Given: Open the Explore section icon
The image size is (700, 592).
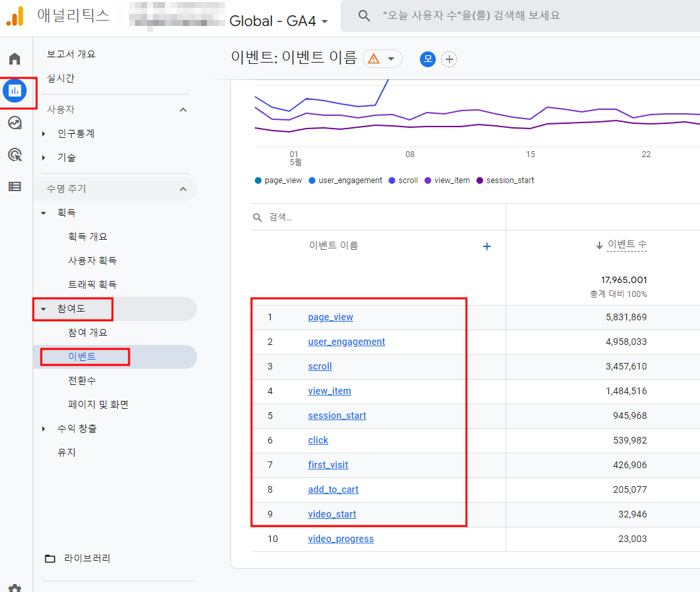Looking at the screenshot, I should click(x=15, y=123).
